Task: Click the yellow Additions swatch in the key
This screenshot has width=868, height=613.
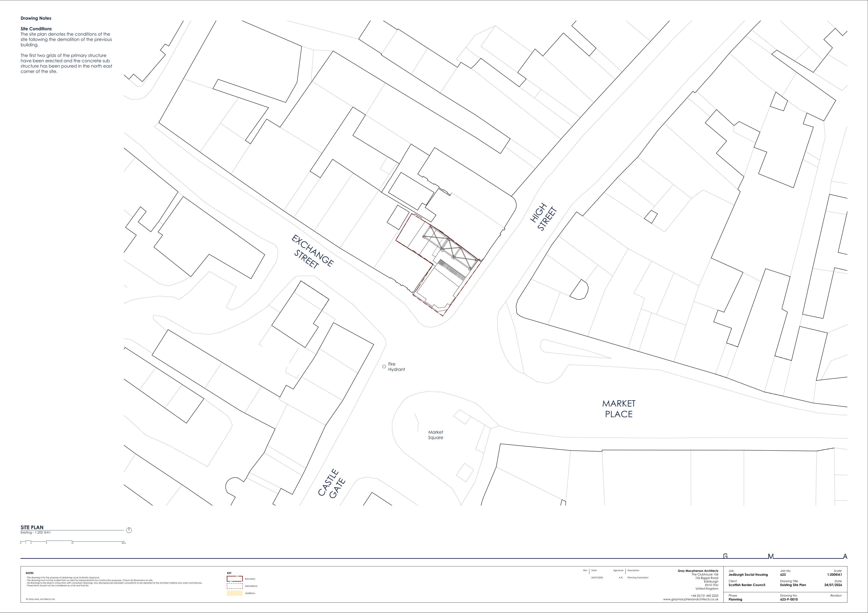Action: pyautogui.click(x=234, y=593)
